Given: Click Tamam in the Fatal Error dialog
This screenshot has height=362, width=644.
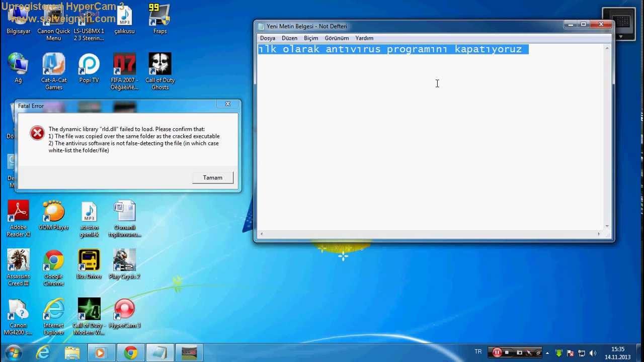Looking at the screenshot, I should (213, 177).
